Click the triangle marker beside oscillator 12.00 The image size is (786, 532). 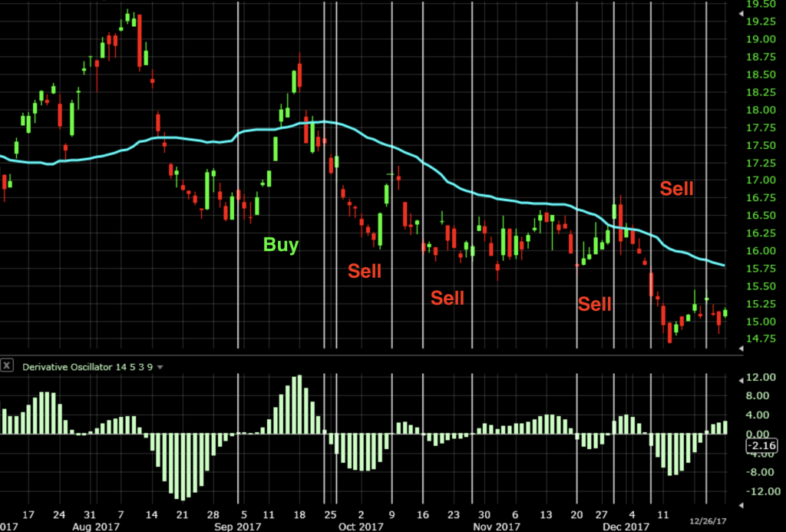point(741,381)
